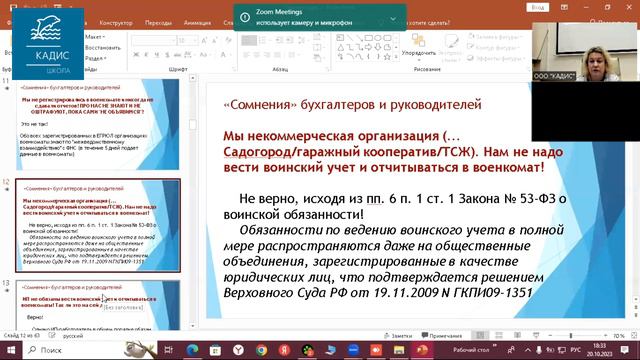Click zoom in plus button

[605, 336]
